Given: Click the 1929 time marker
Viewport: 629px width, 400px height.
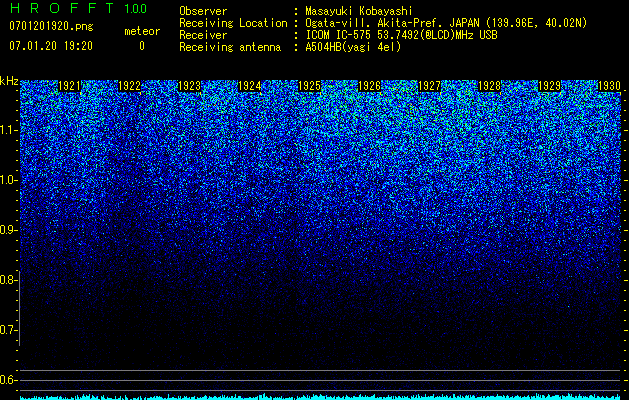Looking at the screenshot, I should 550,86.
